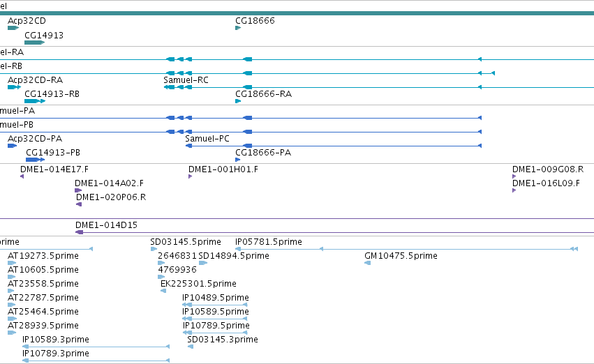Viewport: 594px width, 364px height.
Task: Click the IP10589.3prime EST label
Action: click(x=56, y=340)
